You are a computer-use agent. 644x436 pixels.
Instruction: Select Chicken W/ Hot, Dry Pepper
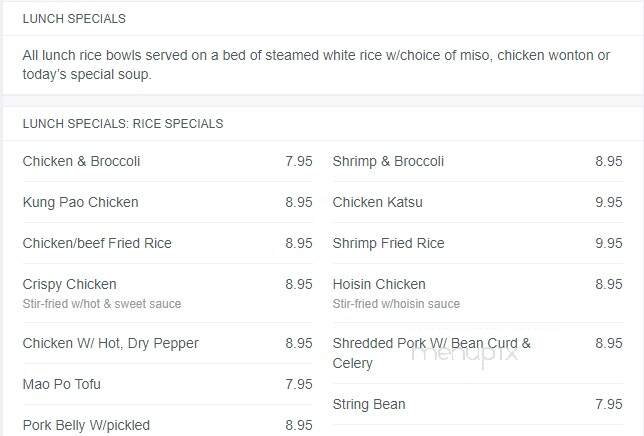[110, 343]
